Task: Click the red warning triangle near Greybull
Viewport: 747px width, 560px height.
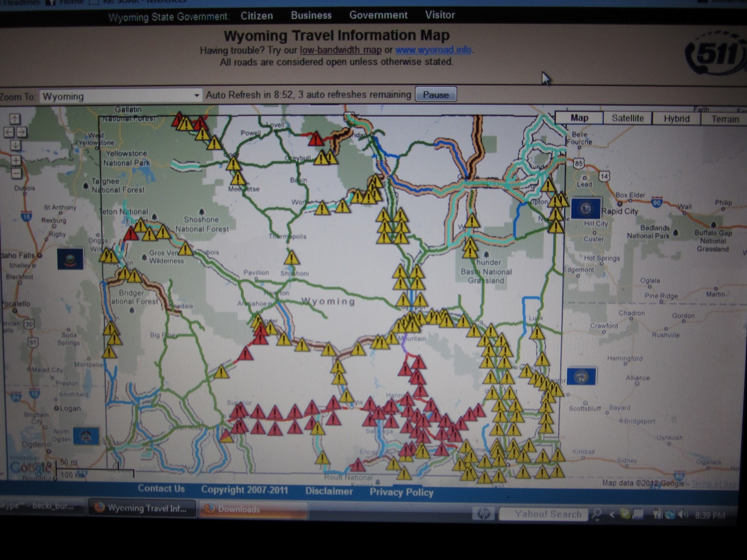Action: point(316,139)
